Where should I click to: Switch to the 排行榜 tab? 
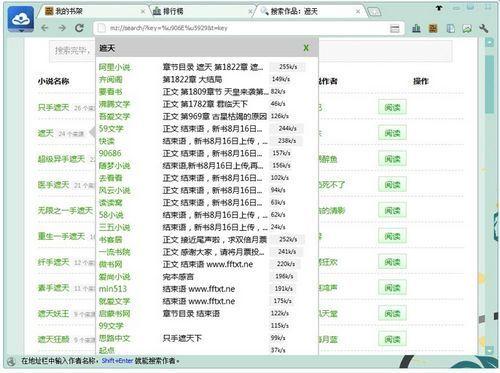(x=201, y=12)
